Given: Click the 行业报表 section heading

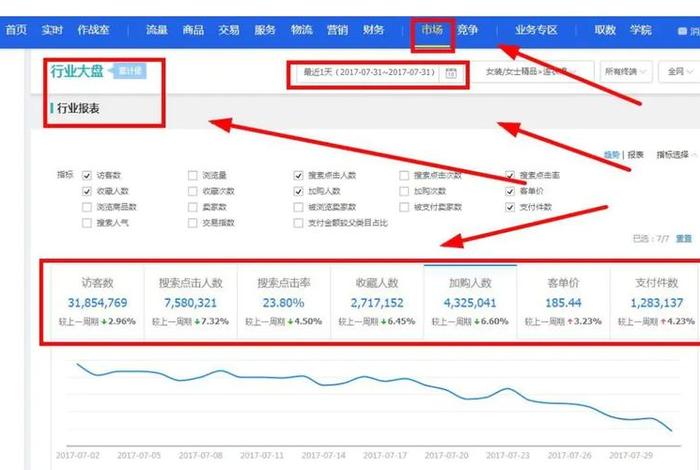Looking at the screenshot, I should [78, 108].
